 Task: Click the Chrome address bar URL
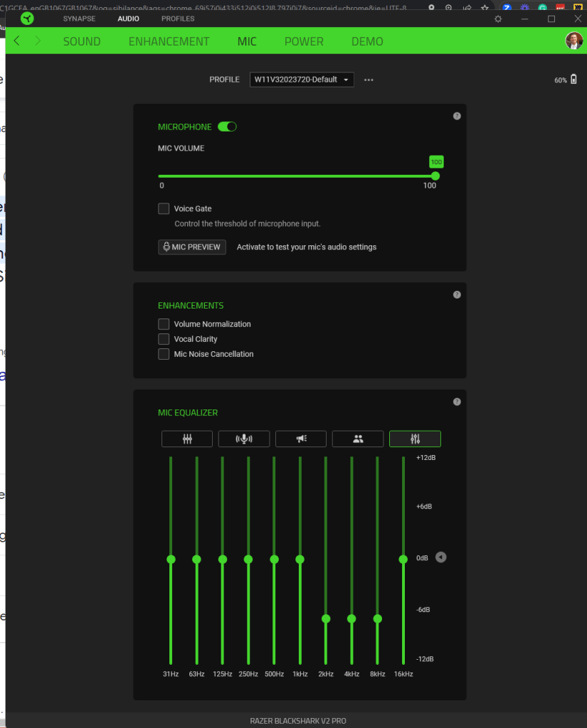pos(203,8)
